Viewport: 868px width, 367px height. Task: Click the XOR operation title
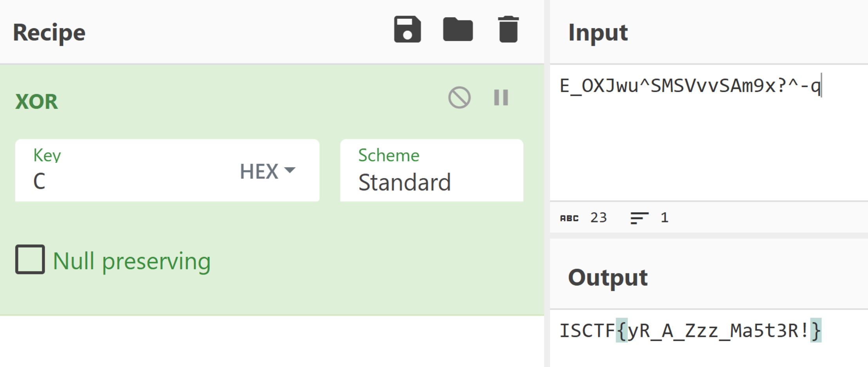click(x=36, y=101)
